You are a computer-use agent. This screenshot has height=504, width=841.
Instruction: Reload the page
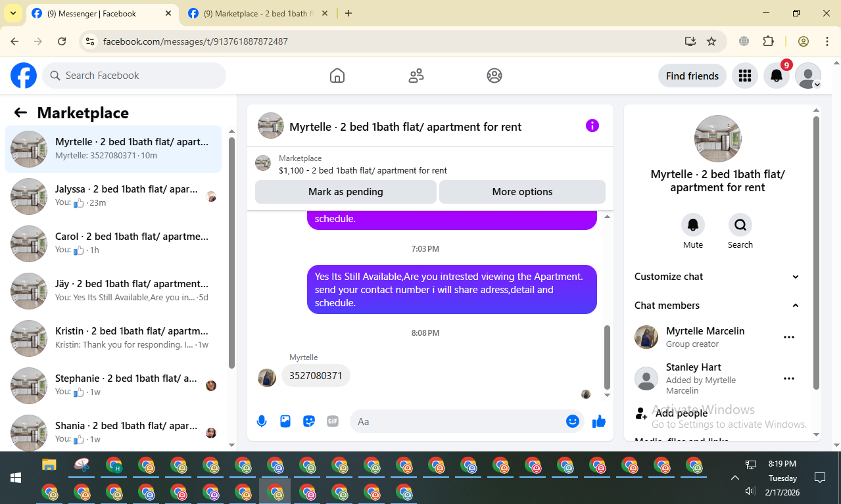coord(62,41)
